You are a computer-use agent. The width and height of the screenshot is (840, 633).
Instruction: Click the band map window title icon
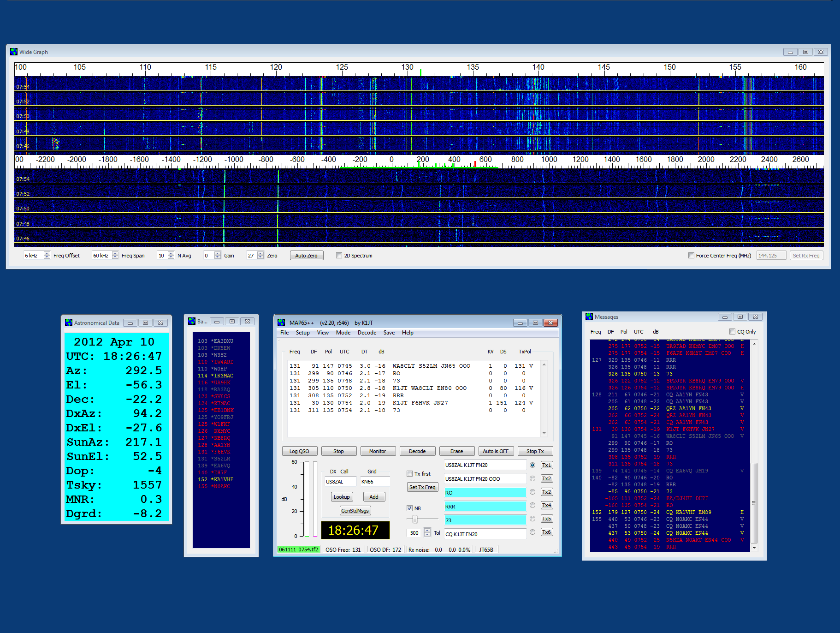point(192,321)
